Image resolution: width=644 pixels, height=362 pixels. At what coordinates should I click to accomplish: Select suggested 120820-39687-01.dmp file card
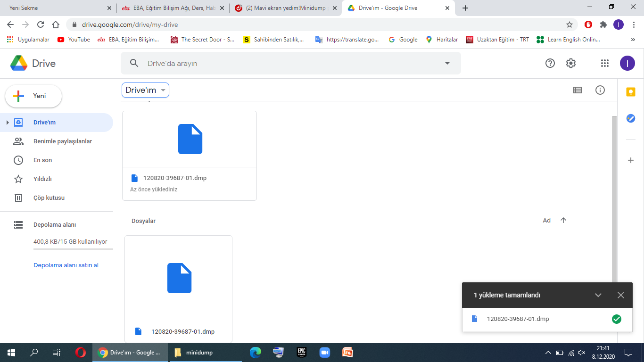[190, 156]
